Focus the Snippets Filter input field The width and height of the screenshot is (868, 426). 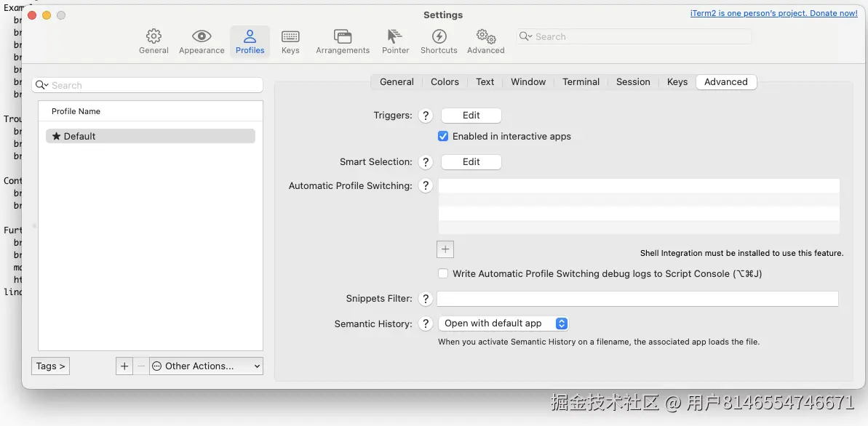[x=637, y=299]
